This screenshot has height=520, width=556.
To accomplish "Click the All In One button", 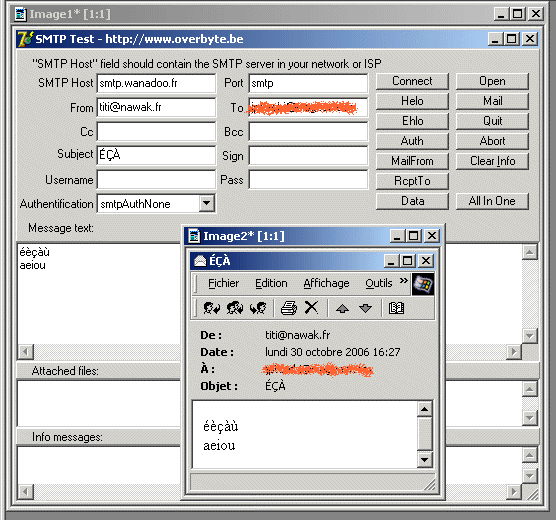I will 492,201.
